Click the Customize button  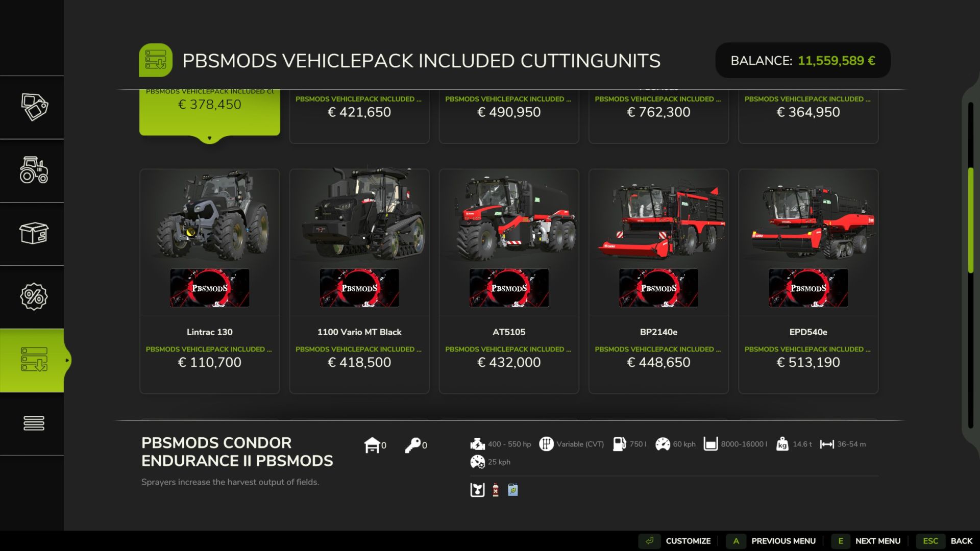point(675,541)
